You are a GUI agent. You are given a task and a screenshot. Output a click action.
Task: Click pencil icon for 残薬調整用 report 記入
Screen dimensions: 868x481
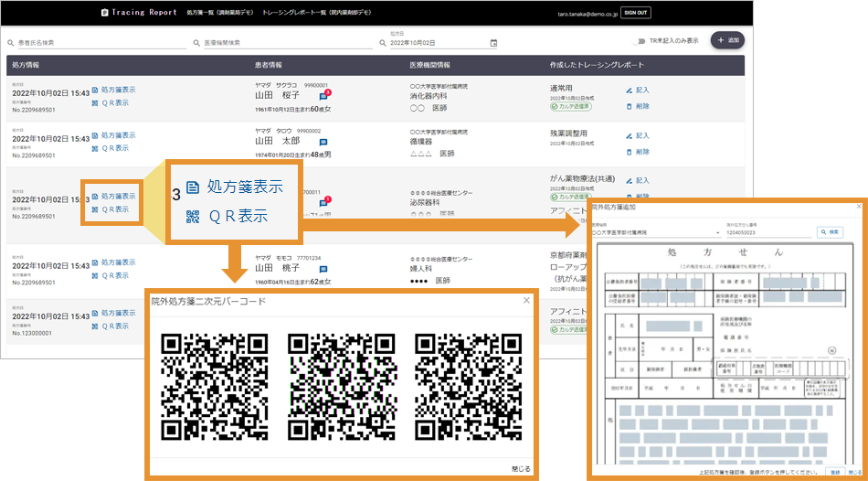click(x=629, y=135)
